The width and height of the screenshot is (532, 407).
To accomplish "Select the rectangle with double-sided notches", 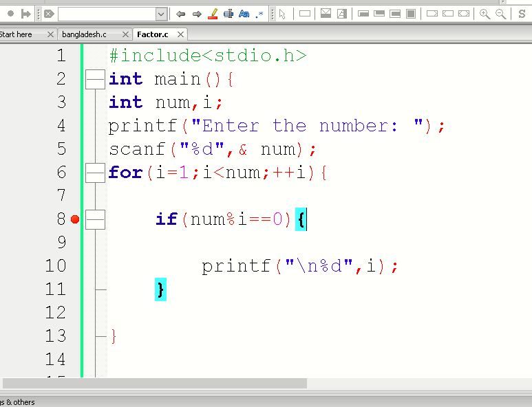I will [464, 14].
